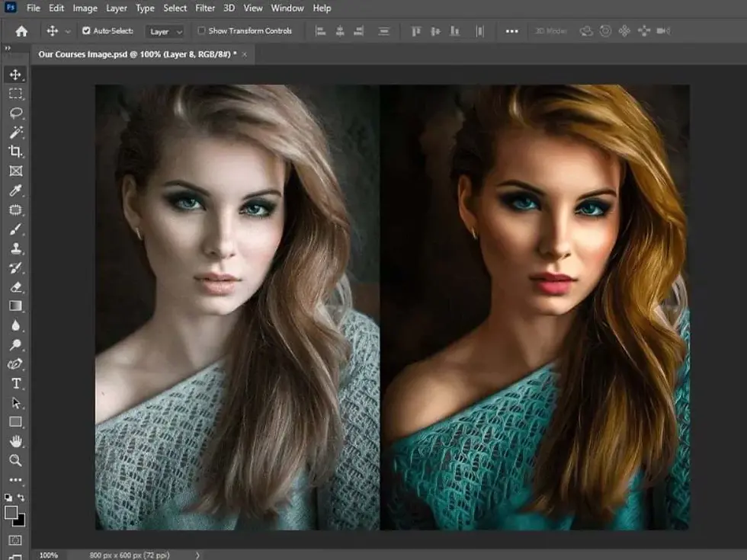Expand the status bar info arrow
747x560 pixels.
coord(198,555)
